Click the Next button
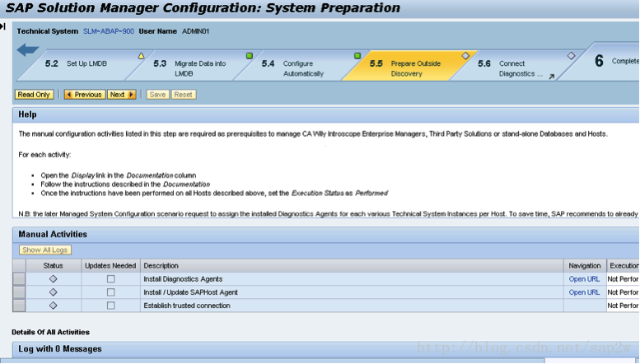 [x=122, y=95]
